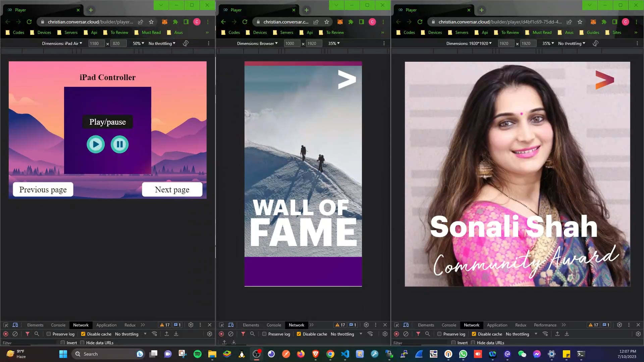This screenshot has height=362, width=644.
Task: Check Hide data URLs in right DevTools
Action: pos(473,343)
